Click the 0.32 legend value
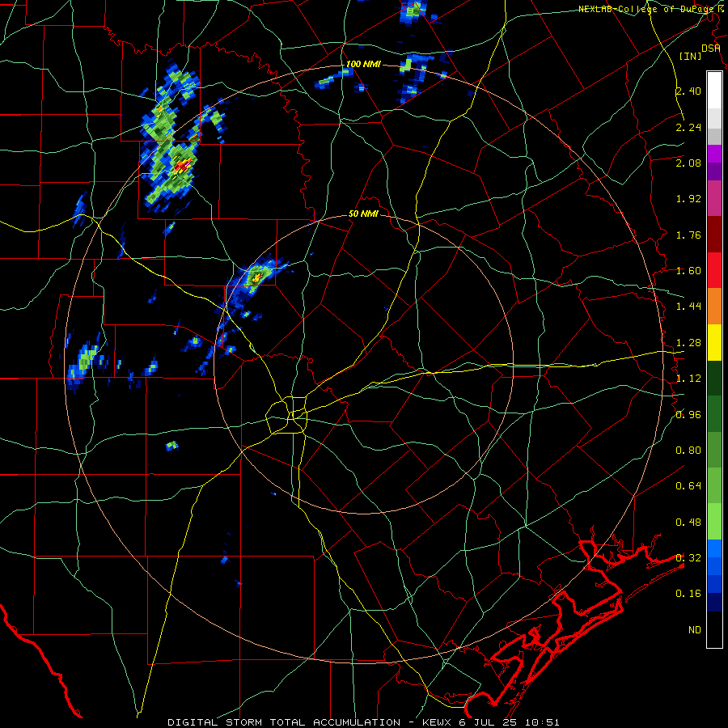728x728 pixels. 688,558
